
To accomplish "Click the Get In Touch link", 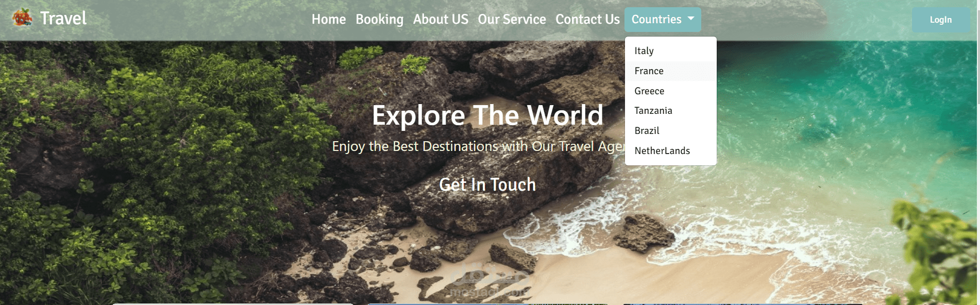I will pos(487,184).
